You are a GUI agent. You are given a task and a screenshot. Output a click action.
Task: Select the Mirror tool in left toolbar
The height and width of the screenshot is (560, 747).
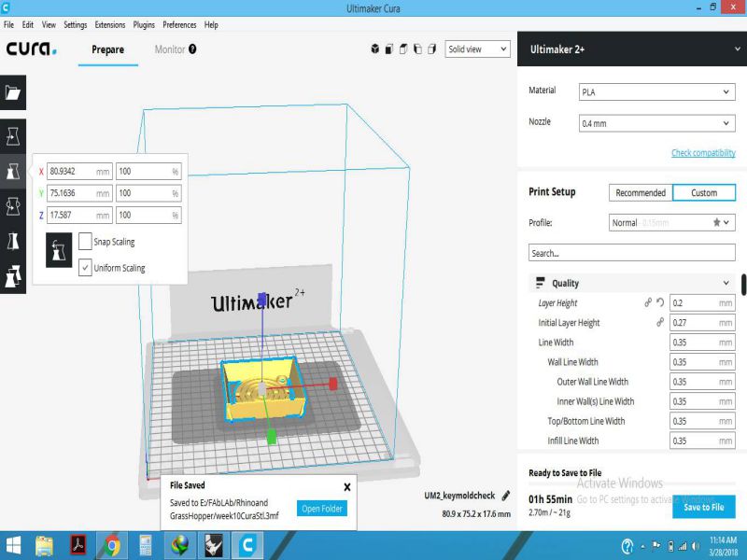13,242
